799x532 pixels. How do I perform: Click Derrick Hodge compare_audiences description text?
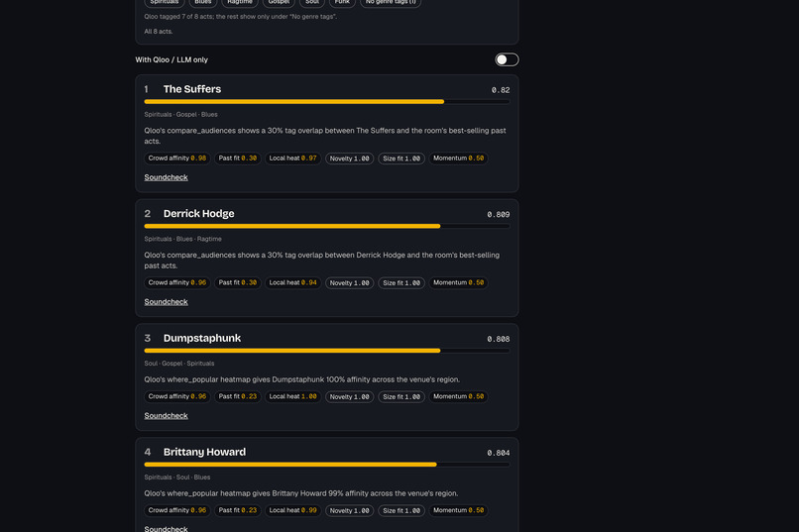322,261
